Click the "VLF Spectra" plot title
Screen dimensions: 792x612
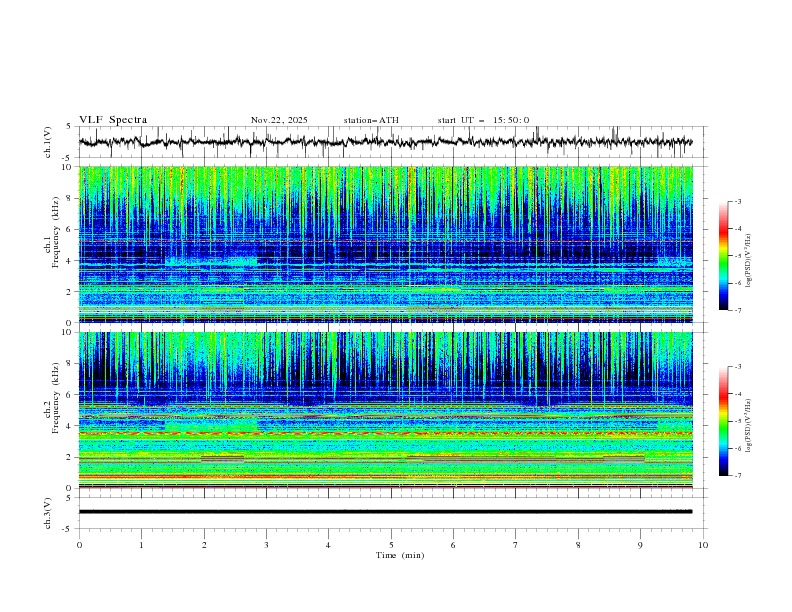113,120
